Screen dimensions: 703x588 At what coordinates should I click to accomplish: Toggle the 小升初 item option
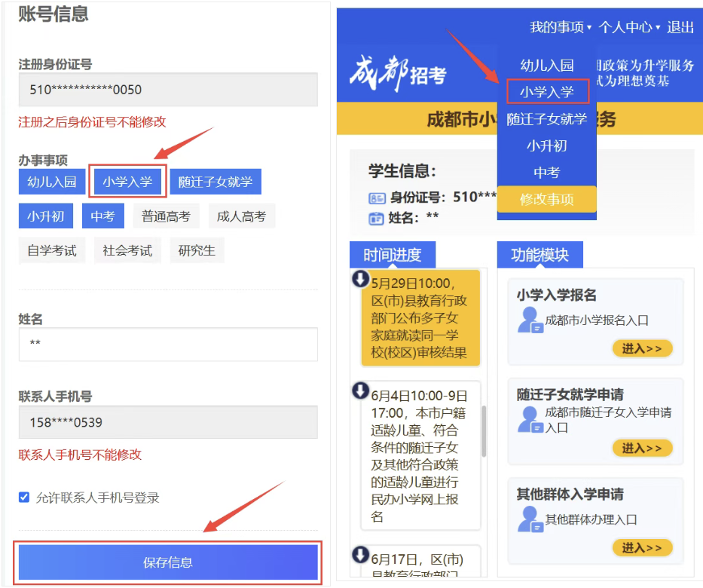pos(46,216)
